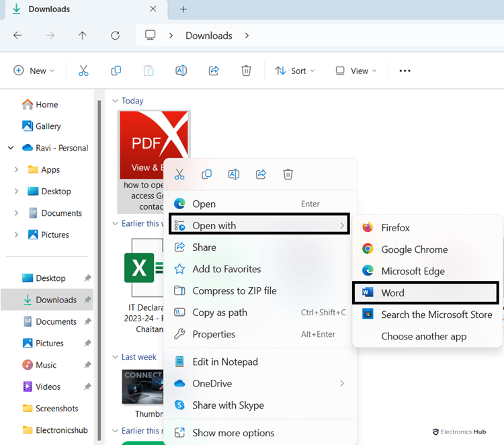Open the New dropdown menu
The height and width of the screenshot is (445, 504).
click(34, 71)
